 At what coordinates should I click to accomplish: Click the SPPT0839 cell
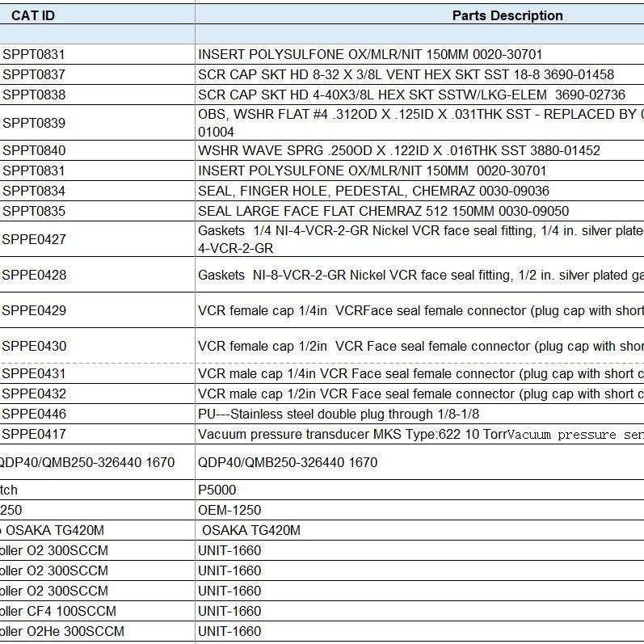[x=34, y=123]
